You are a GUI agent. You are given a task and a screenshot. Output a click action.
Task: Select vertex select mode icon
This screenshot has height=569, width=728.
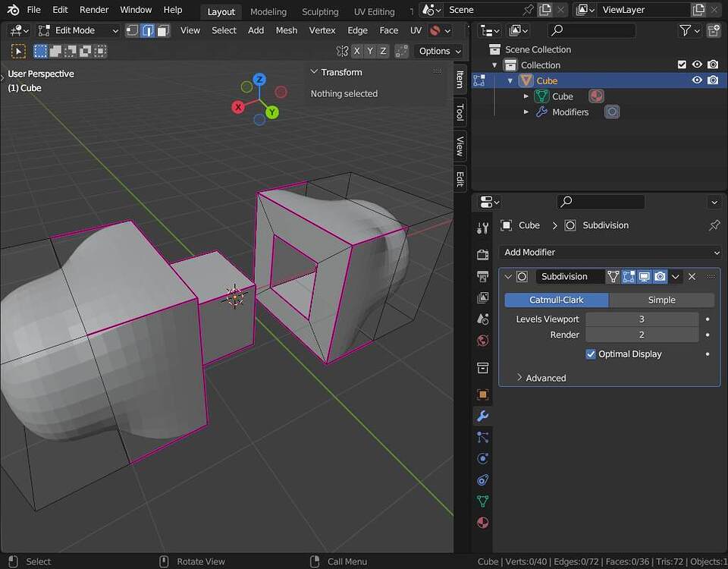[x=133, y=30]
